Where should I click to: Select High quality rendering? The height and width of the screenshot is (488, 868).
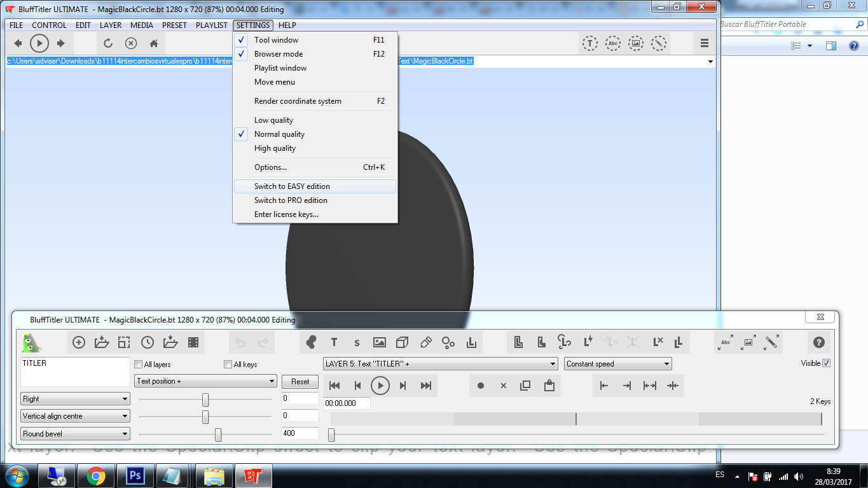(x=315, y=148)
